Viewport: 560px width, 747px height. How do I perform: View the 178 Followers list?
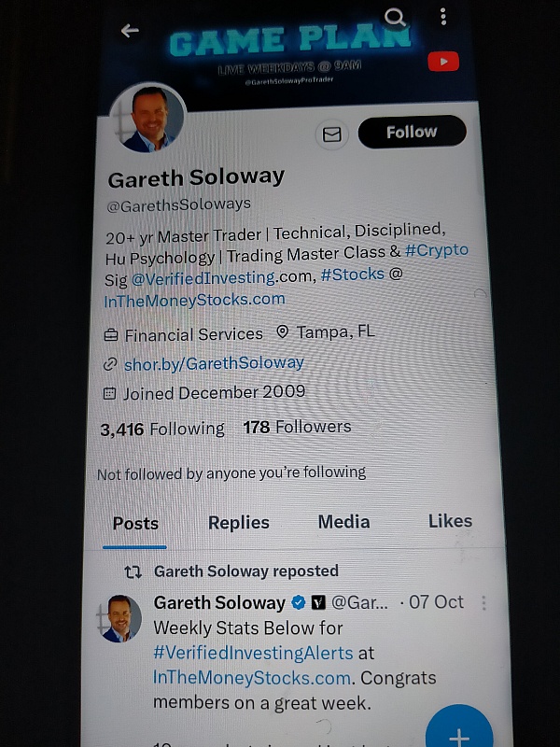(x=297, y=427)
